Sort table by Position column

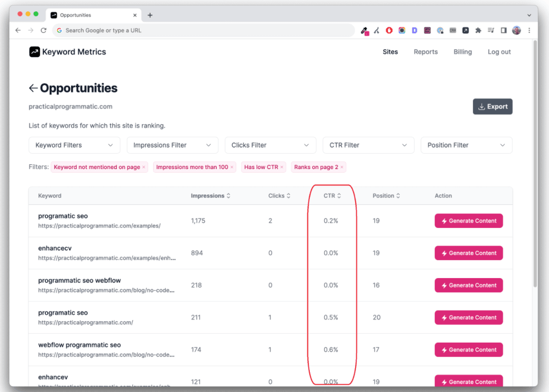(x=386, y=196)
